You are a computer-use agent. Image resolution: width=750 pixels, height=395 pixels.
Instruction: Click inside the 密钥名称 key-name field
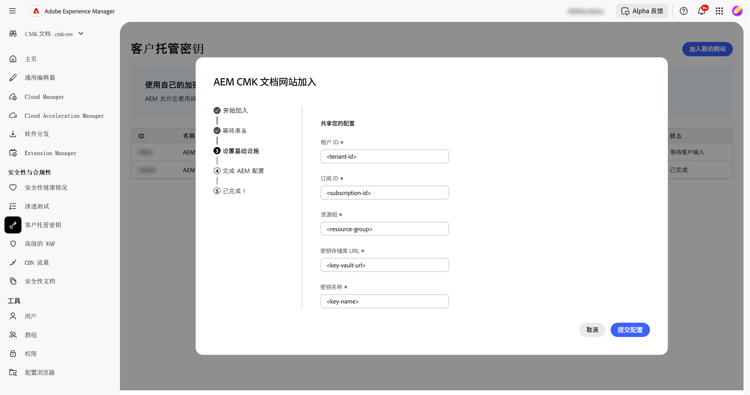385,301
